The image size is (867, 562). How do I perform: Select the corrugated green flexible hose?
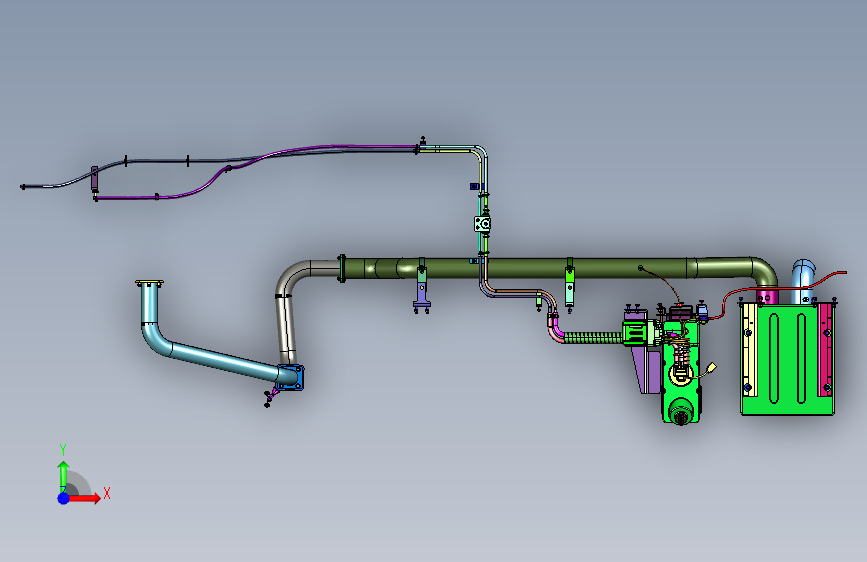click(x=593, y=337)
